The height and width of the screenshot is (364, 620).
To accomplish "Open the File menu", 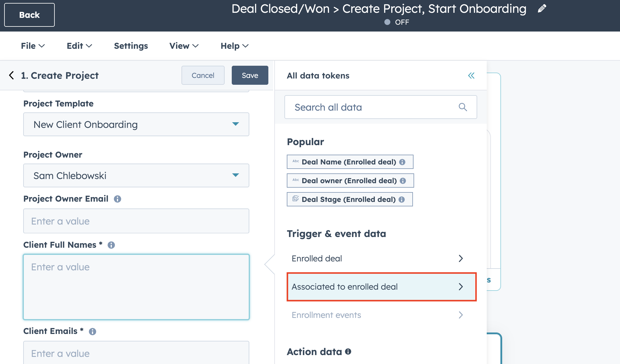I will 32,46.
